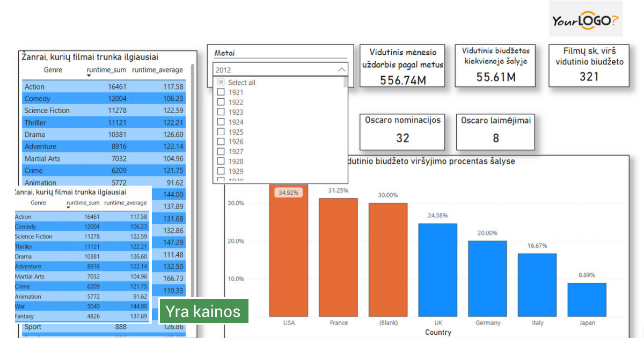Screen dimensions: 644x338
Task: Click the Vidutinis biudžetas kiekvienoje šalyje card
Action: coord(495,65)
